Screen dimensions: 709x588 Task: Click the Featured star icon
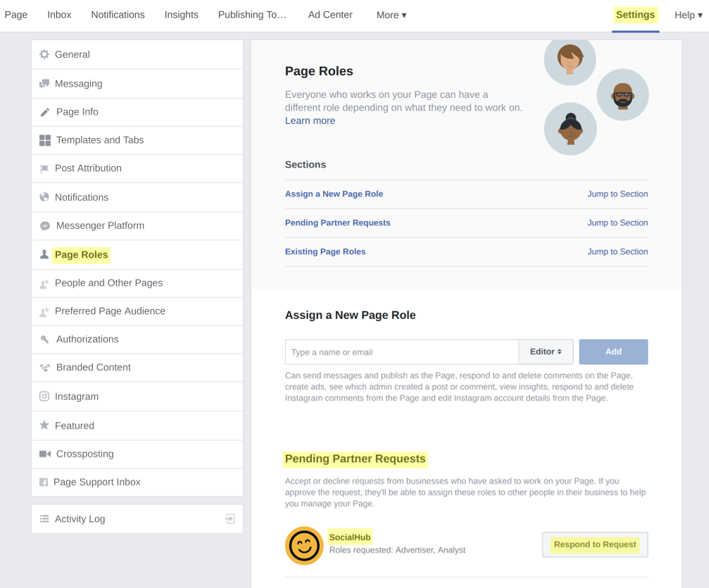[x=44, y=425]
